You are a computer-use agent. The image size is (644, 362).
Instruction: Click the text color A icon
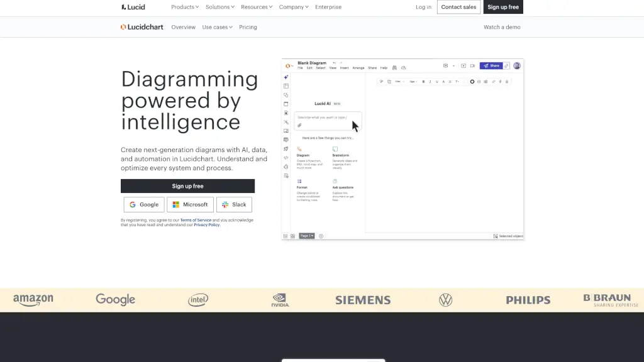tap(443, 82)
